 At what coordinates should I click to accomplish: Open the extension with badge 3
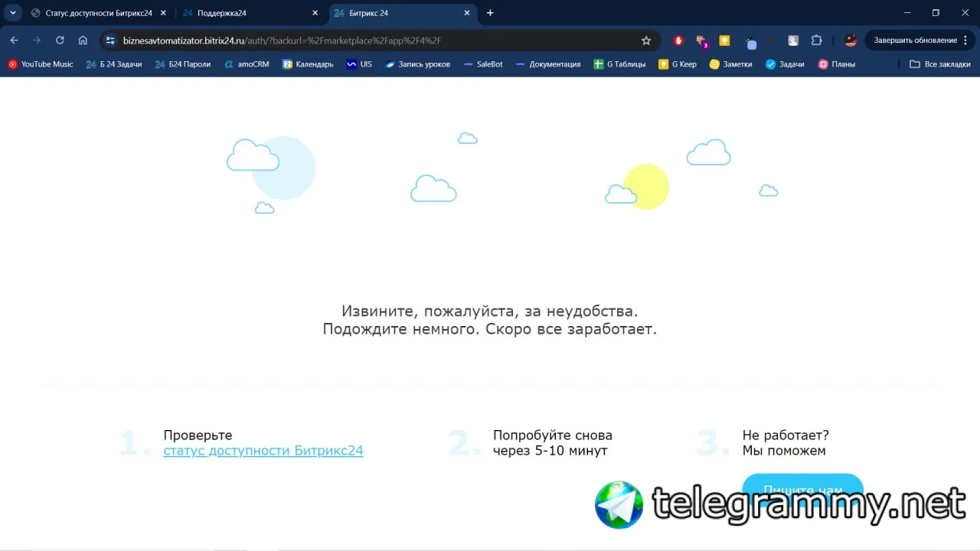tap(701, 41)
